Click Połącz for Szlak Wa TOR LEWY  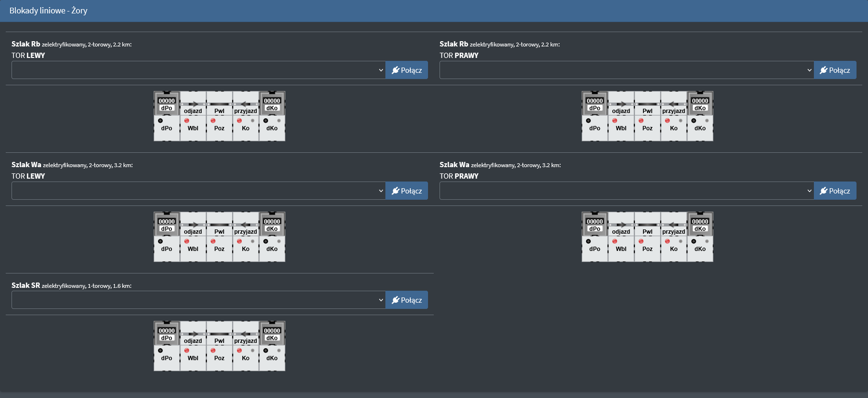click(x=406, y=191)
